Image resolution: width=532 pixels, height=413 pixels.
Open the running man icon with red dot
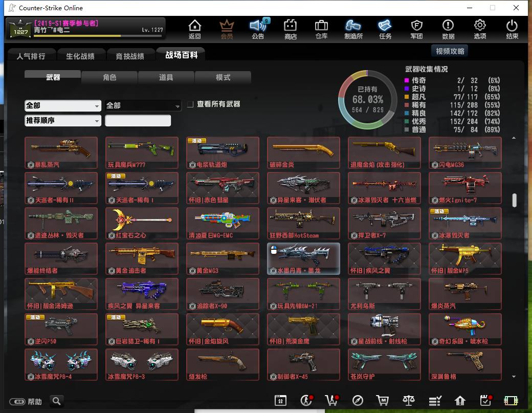pyautogui.click(x=306, y=400)
